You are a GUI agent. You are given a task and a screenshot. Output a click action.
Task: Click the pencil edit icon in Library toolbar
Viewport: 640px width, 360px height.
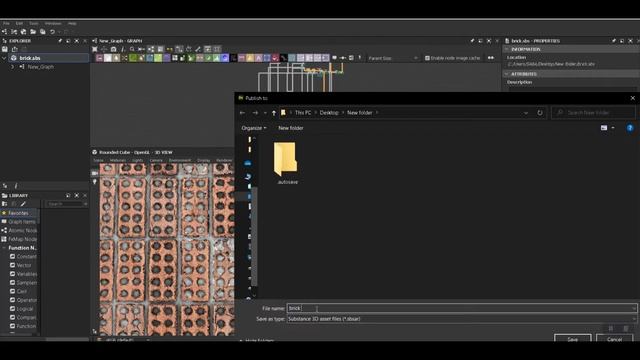23,204
